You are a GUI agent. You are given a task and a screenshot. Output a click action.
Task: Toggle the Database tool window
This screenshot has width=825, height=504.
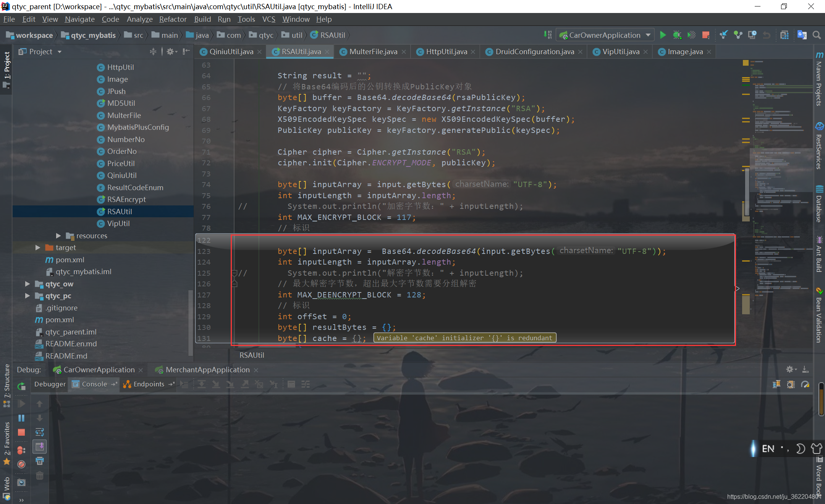[819, 204]
